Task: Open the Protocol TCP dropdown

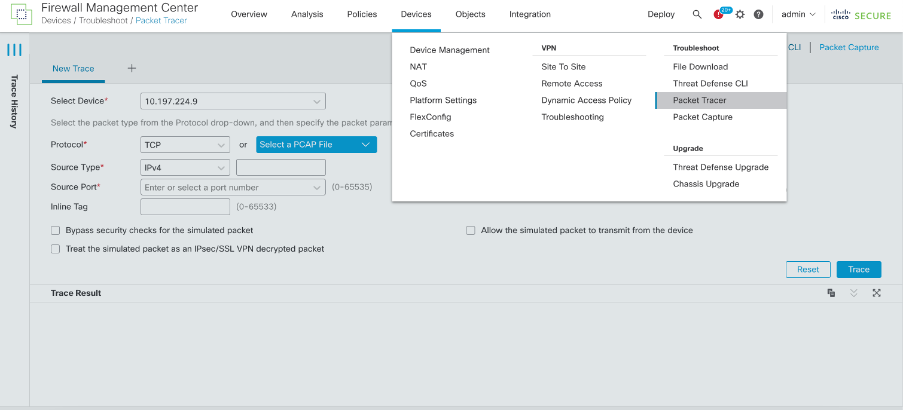Action: pos(185,145)
